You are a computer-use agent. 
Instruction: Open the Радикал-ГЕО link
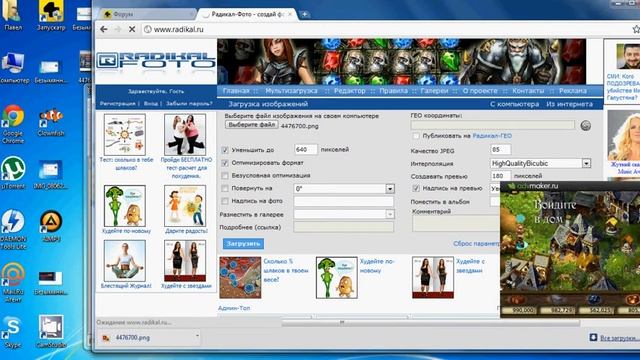[492, 136]
